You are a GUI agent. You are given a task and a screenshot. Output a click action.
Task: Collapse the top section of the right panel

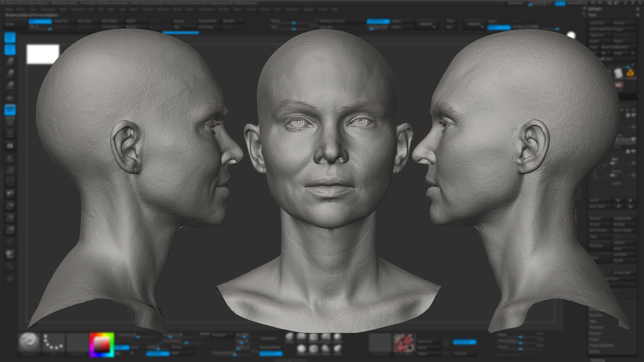pyautogui.click(x=638, y=9)
